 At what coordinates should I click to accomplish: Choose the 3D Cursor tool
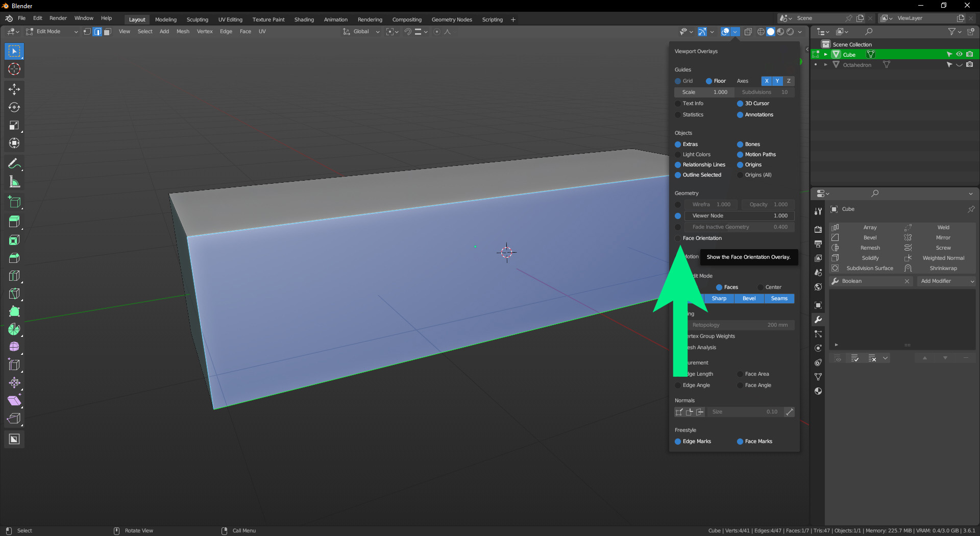pyautogui.click(x=14, y=69)
